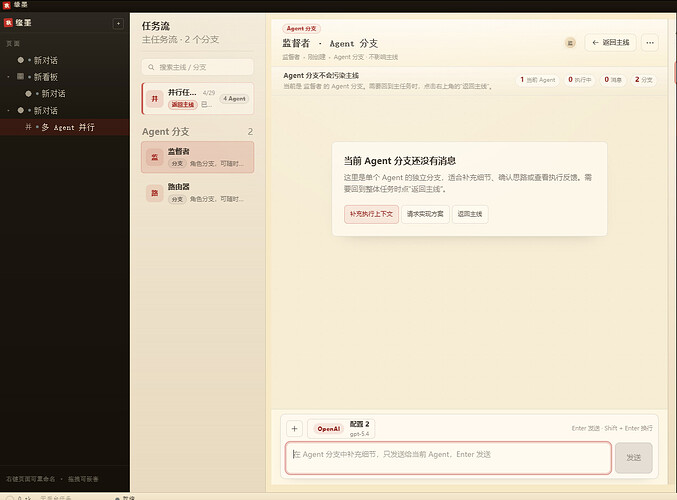Open the 并行任... main task card
Screen dimensions: 677x500
(x=197, y=98)
